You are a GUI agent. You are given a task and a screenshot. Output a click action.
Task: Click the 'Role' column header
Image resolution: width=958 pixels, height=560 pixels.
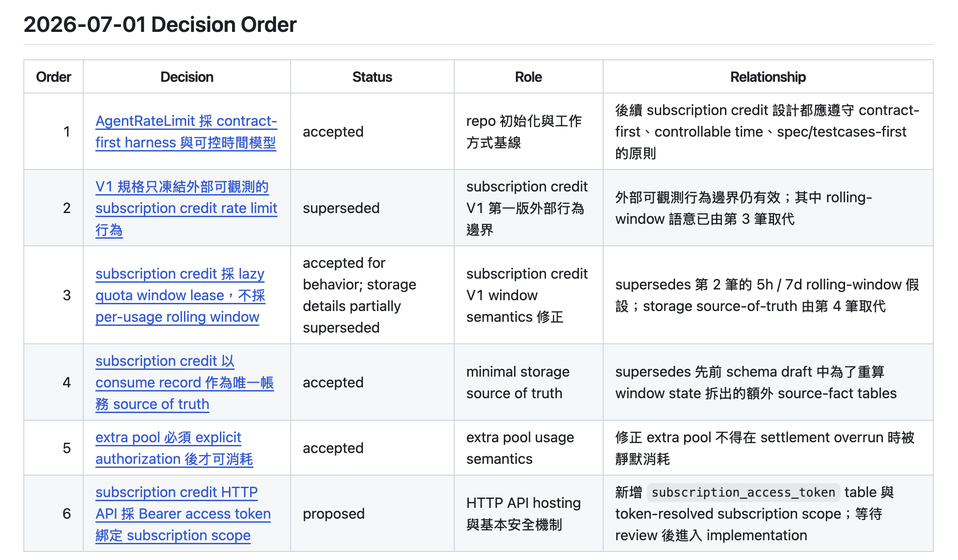pos(528,77)
